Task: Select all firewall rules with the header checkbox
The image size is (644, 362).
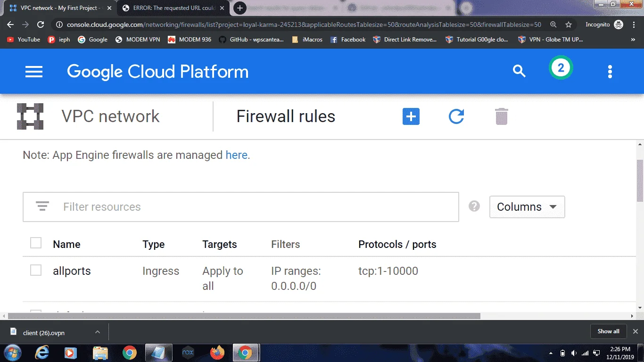Action: tap(36, 243)
